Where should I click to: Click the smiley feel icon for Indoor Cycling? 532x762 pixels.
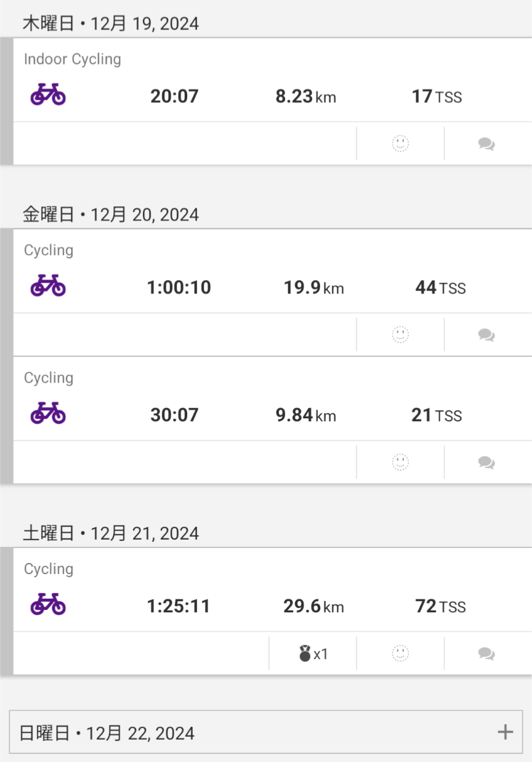click(400, 144)
